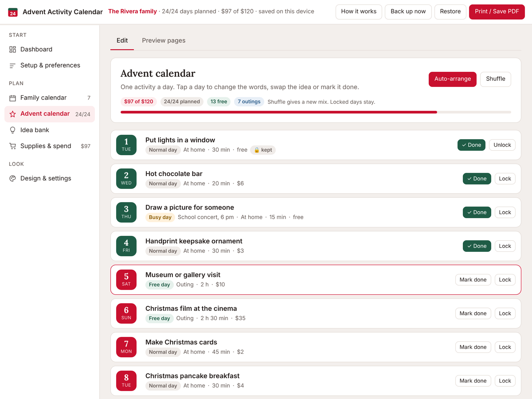Unmark Done on Handprint keepsake ornament
Screen dimensions: 532x399
(x=477, y=246)
